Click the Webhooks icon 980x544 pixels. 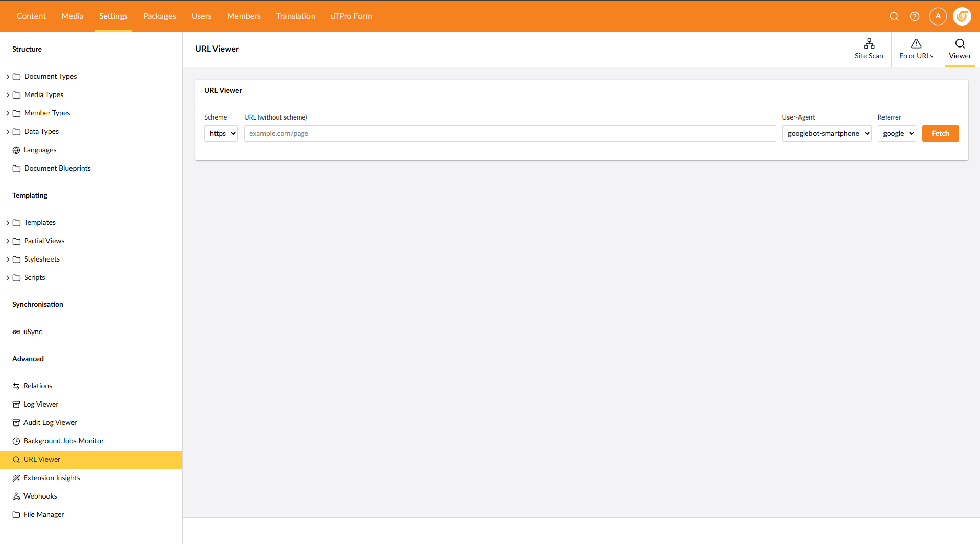point(16,496)
